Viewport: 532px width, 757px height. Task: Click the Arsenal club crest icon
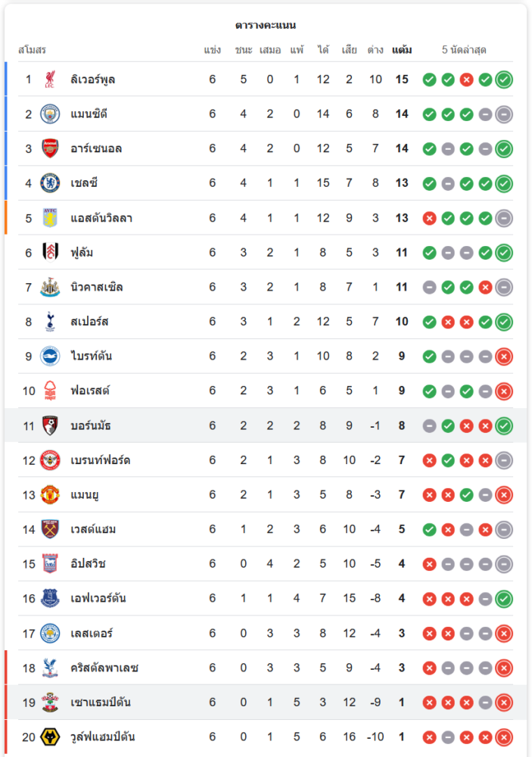click(x=50, y=148)
